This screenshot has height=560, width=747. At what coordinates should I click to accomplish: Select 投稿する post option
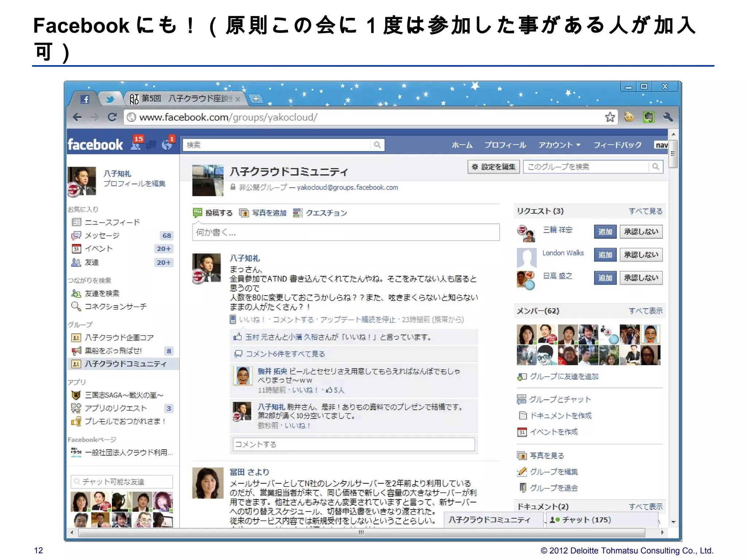(213, 213)
